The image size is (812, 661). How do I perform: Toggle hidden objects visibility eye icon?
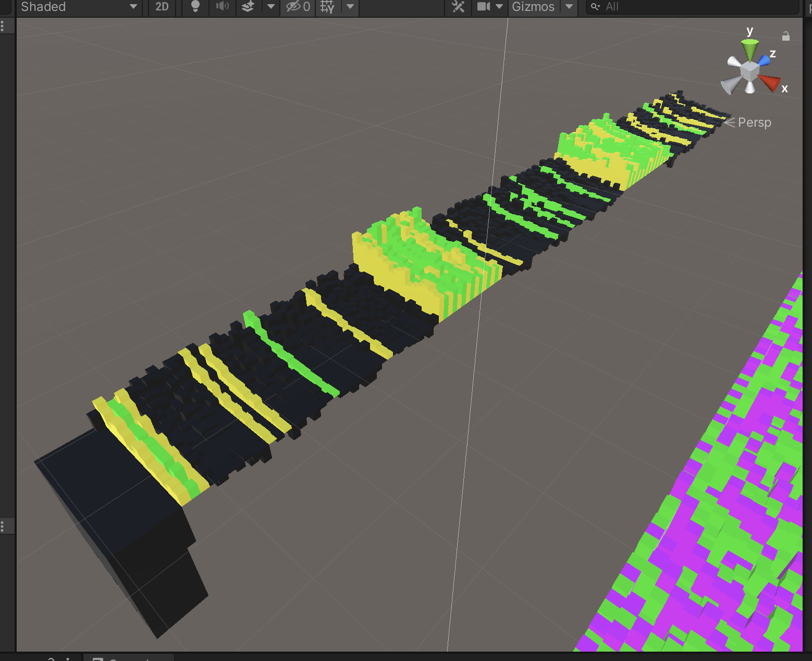tap(298, 7)
